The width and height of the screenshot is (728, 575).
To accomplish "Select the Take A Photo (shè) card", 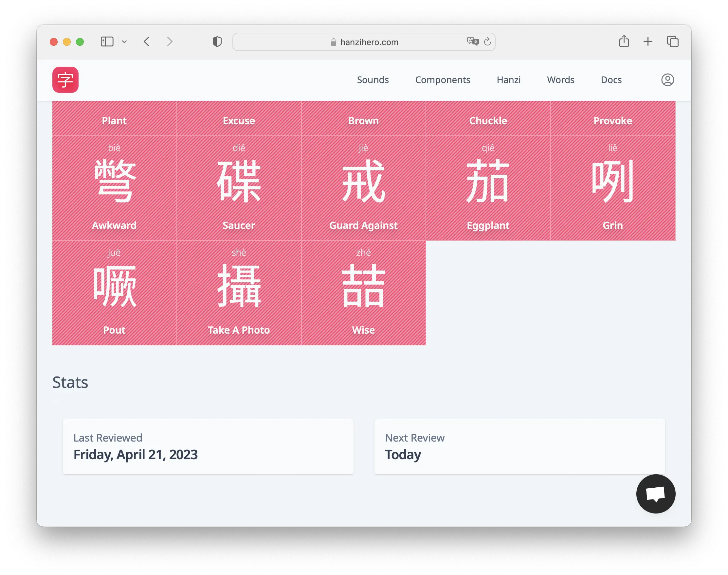I will (239, 292).
